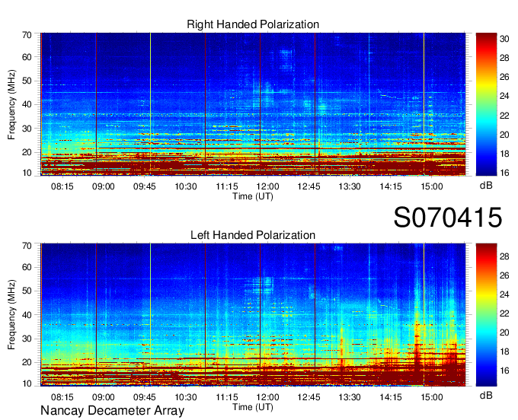Click the 60 MHz tick on left-handed plot
The width and height of the screenshot is (518, 420).
click(27, 267)
